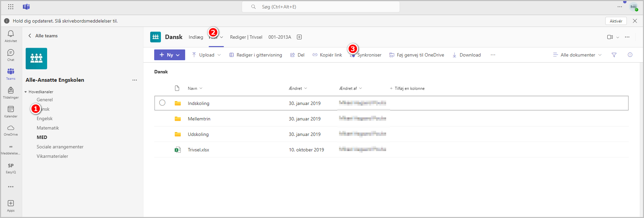Show more apps ellipsis in left rail
The width and height of the screenshot is (644, 218).
click(11, 187)
